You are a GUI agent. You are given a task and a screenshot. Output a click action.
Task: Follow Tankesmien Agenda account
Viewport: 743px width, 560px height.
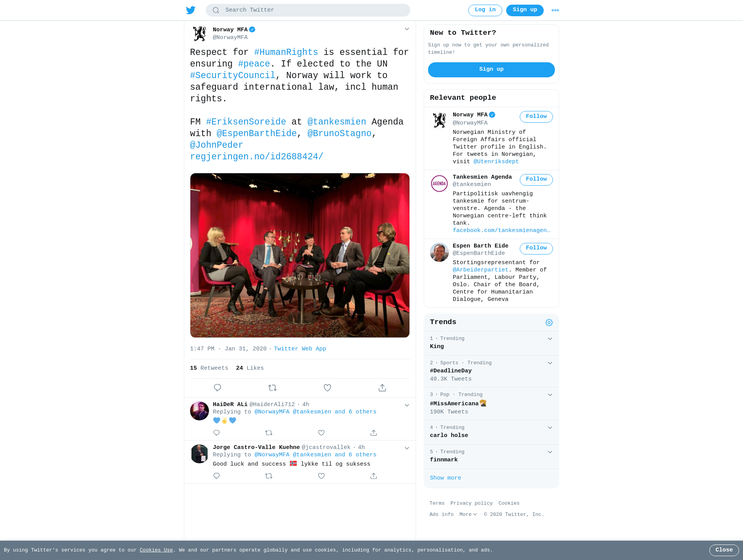click(x=536, y=179)
